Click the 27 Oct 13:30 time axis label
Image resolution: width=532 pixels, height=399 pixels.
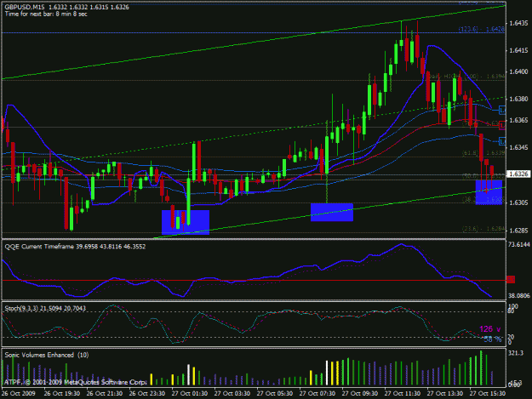coord(445,394)
